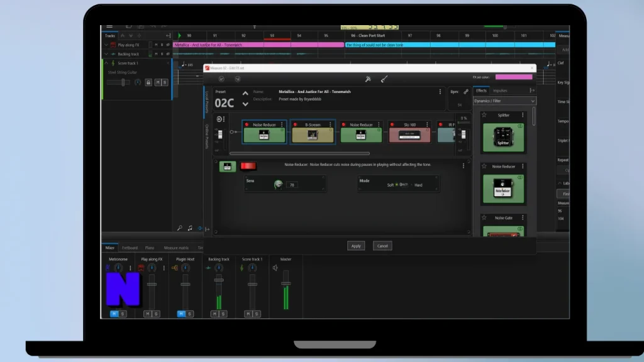Open the Measure matrix tab
644x362 pixels.
[x=176, y=248]
